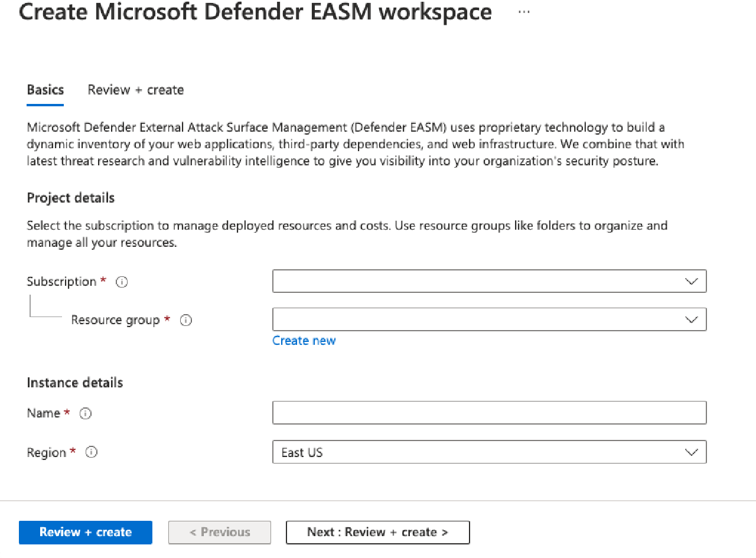The height and width of the screenshot is (558, 756).
Task: Click the Name field info icon
Action: (x=85, y=413)
